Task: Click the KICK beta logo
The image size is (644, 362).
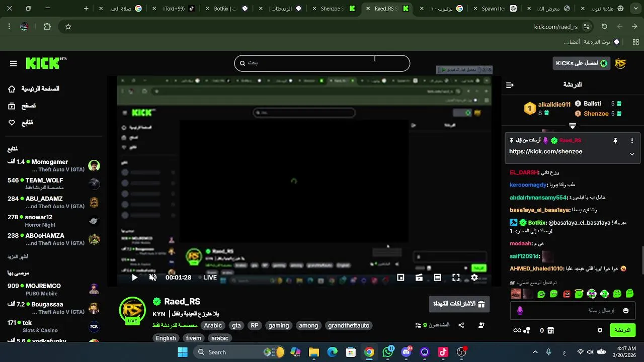Action: [x=46, y=63]
